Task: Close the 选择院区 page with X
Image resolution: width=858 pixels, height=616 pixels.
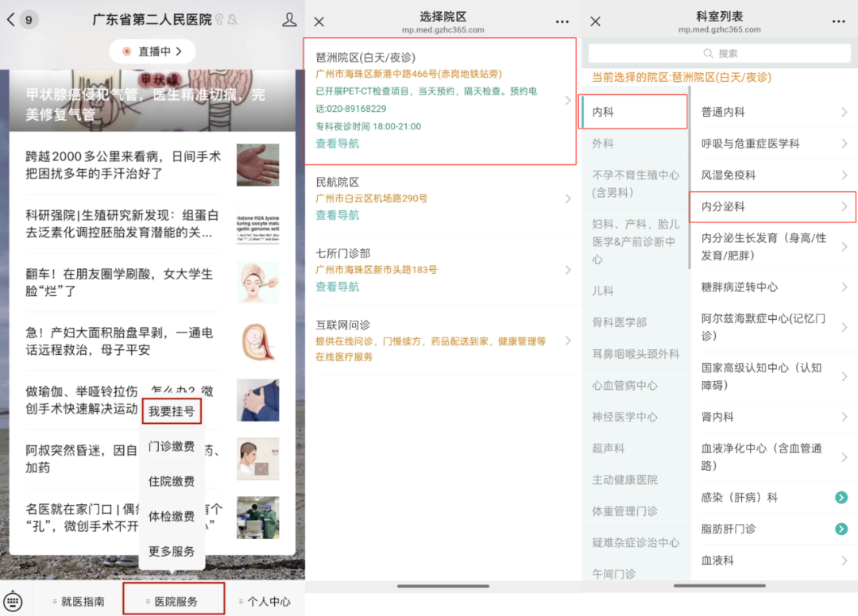Action: [319, 21]
